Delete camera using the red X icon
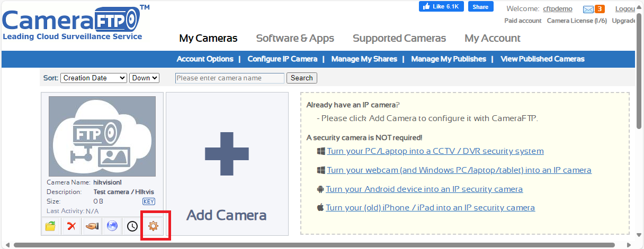Image resolution: width=644 pixels, height=249 pixels. point(71,226)
